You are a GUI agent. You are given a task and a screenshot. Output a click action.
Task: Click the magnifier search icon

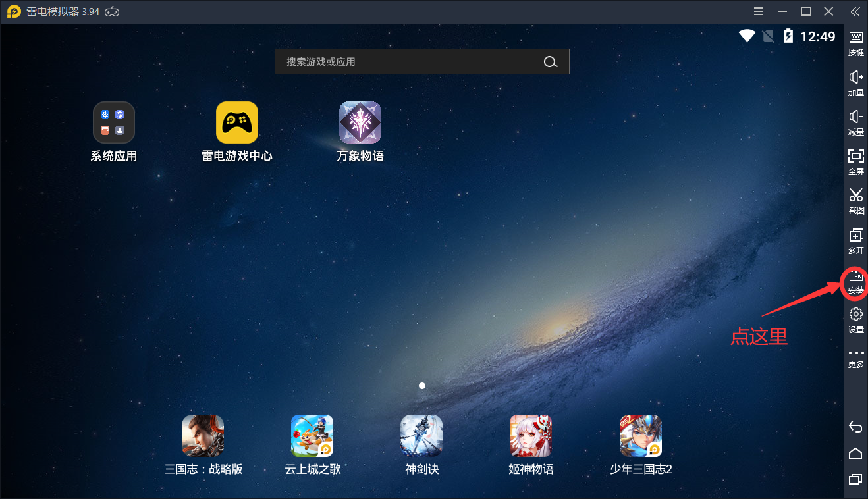(551, 62)
